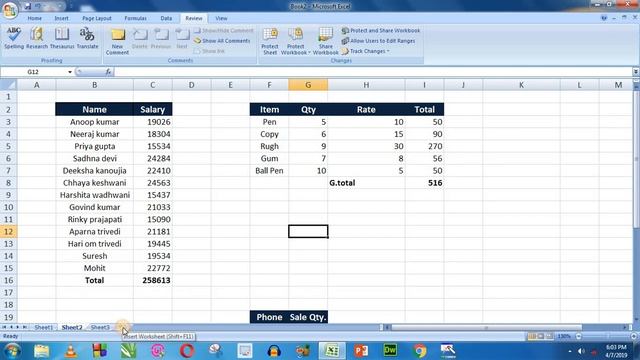640x360 pixels.
Task: Save the workbook from quick access toolbar
Action: point(28,6)
